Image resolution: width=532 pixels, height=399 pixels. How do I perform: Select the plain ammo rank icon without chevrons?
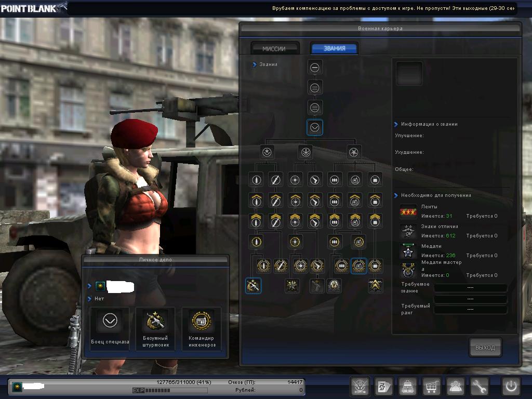pos(335,180)
